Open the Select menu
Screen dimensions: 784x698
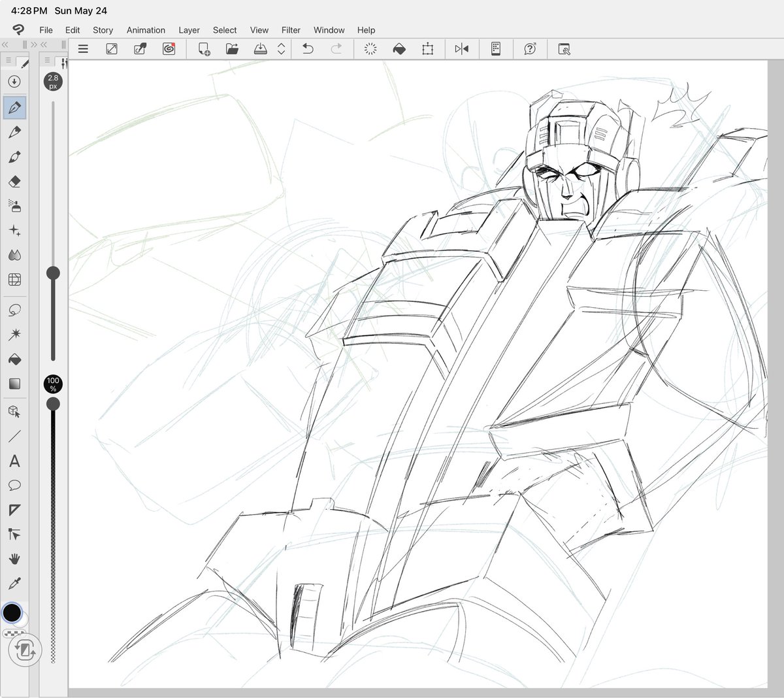click(x=225, y=30)
